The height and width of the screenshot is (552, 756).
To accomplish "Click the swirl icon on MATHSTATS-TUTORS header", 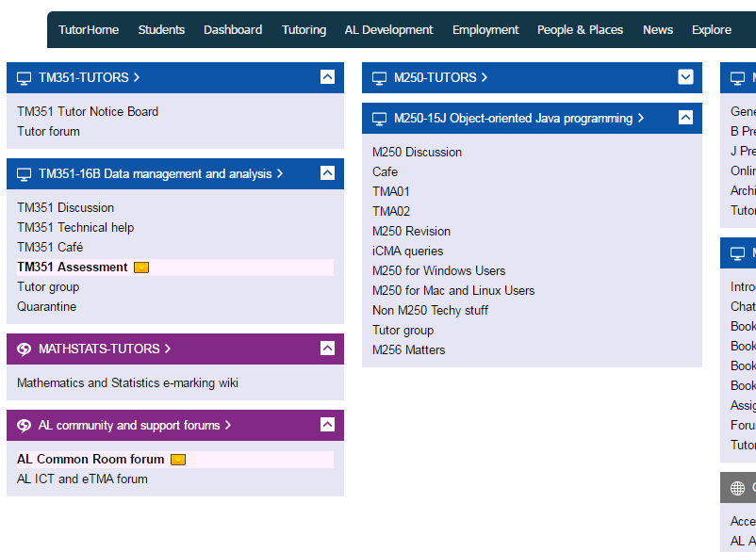I will point(24,349).
